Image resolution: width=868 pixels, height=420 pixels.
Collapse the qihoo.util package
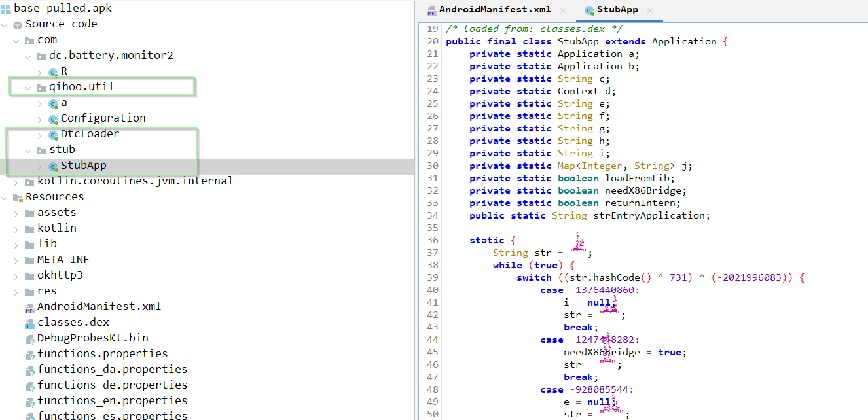click(29, 88)
